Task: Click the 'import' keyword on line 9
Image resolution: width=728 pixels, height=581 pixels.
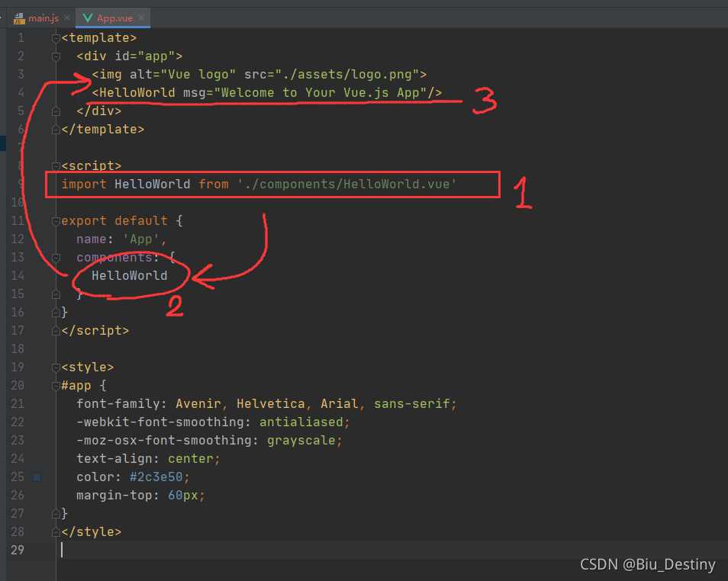Action: pyautogui.click(x=84, y=185)
